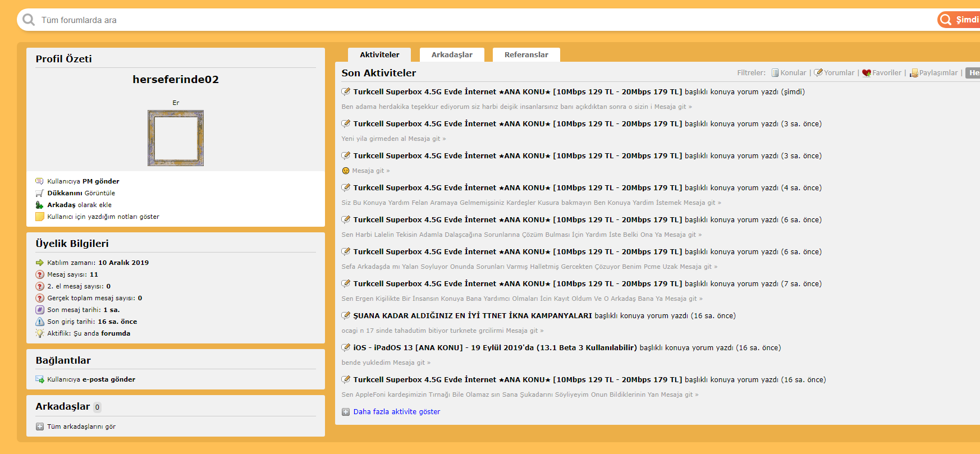The height and width of the screenshot is (454, 980).
Task: Click the Yorumlar filter pencil icon
Action: tap(818, 73)
